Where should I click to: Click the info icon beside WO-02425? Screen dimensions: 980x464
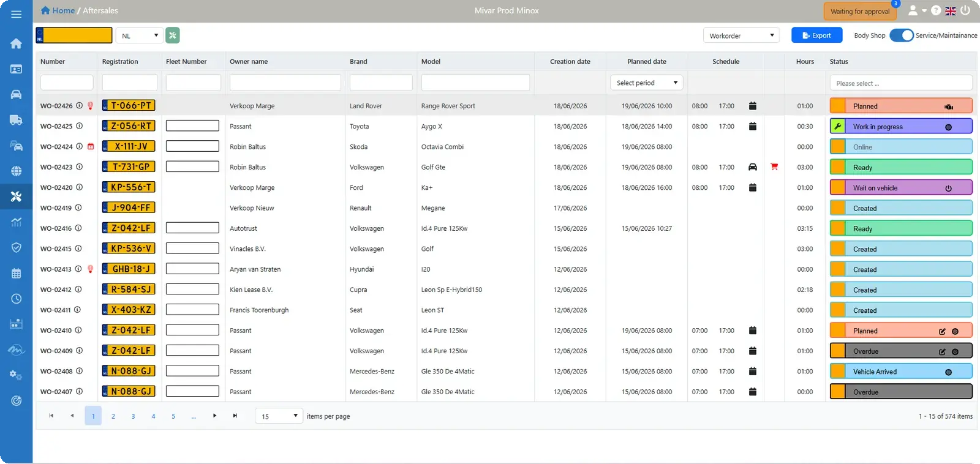[x=79, y=126]
